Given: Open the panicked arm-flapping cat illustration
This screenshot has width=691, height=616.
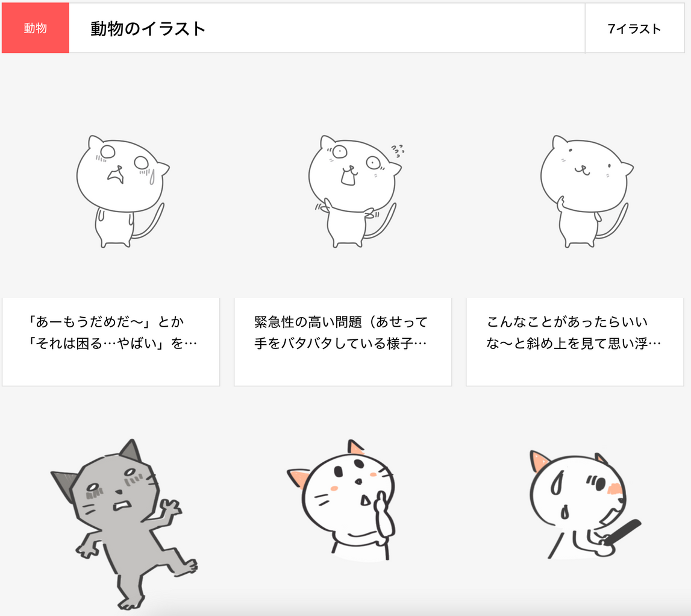Looking at the screenshot, I should pos(355,191).
